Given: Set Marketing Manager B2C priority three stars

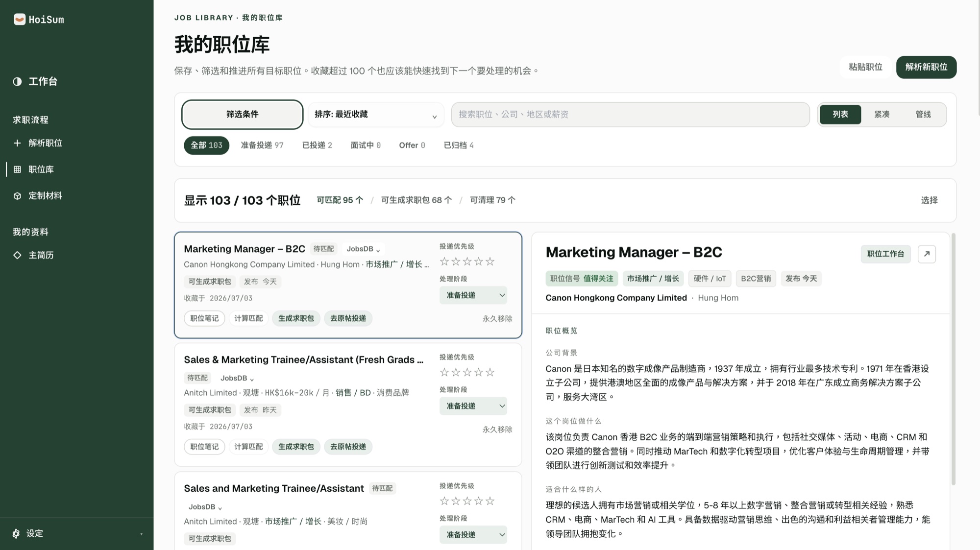Looking at the screenshot, I should pyautogui.click(x=467, y=262).
